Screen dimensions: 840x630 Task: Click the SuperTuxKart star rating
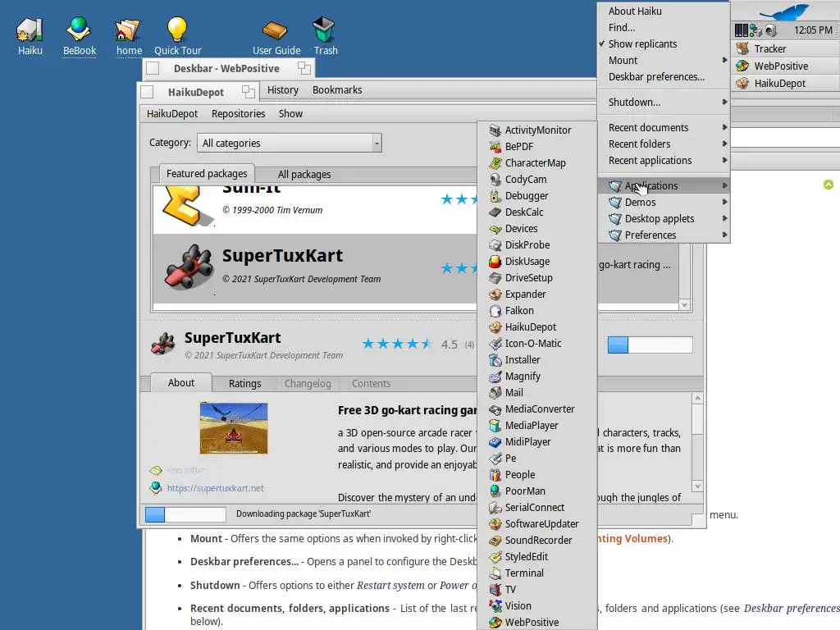396,344
